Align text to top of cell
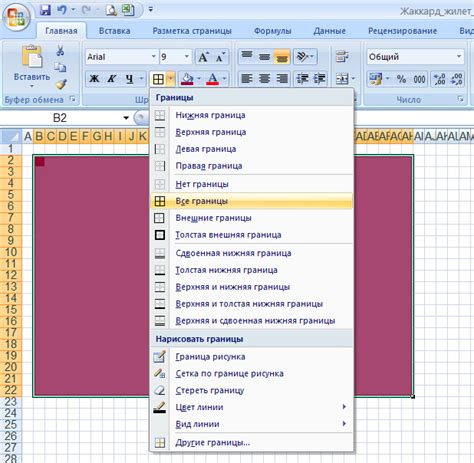 (x=247, y=56)
